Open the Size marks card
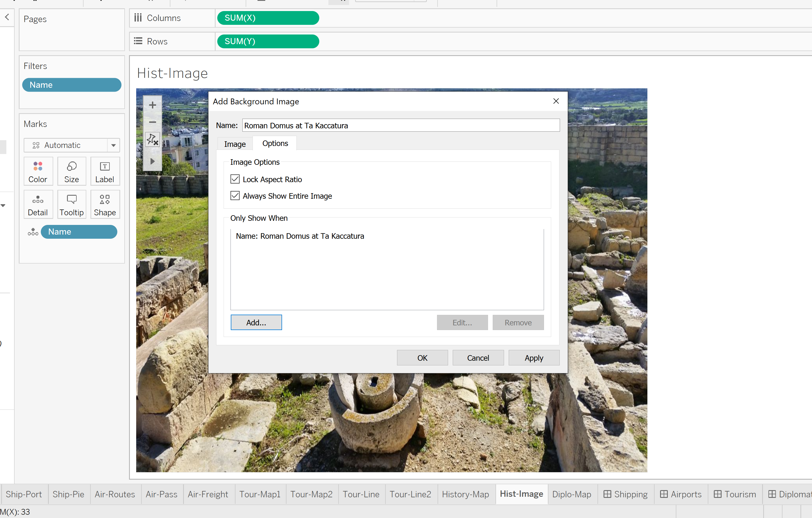Viewport: 812px width, 518px height. tap(71, 171)
